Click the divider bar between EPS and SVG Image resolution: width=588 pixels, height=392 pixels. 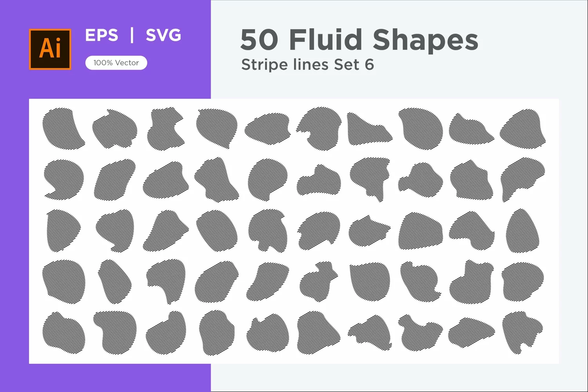(x=132, y=35)
